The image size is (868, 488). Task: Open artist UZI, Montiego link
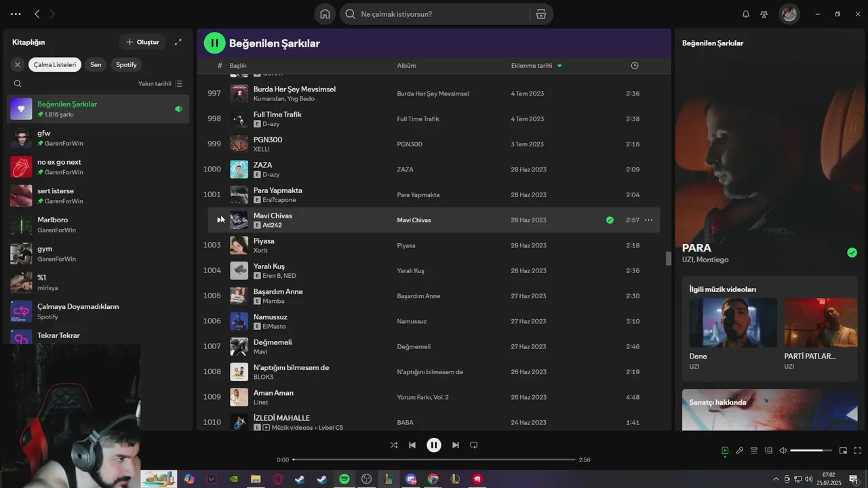click(x=705, y=260)
